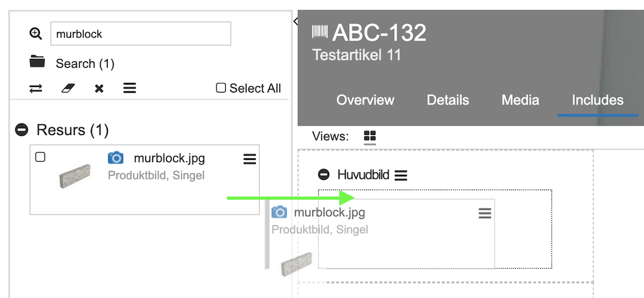644x298 pixels.
Task: Click the barcode icon beside ABC-132
Action: coord(320,32)
